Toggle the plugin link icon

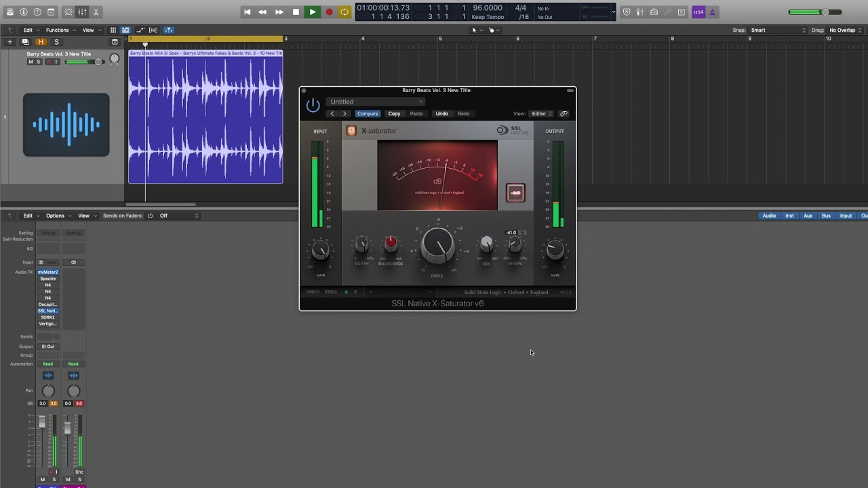564,114
